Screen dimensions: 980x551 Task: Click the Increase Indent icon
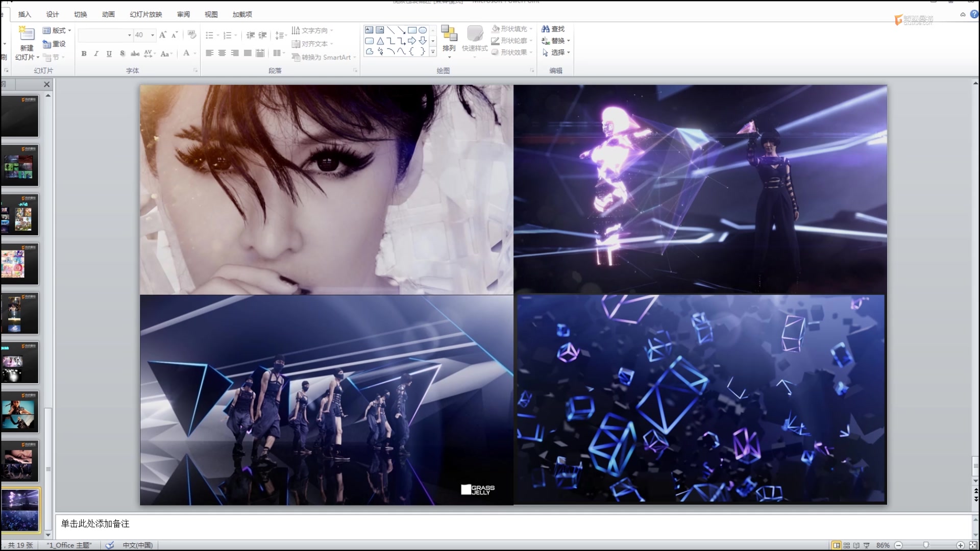(262, 35)
